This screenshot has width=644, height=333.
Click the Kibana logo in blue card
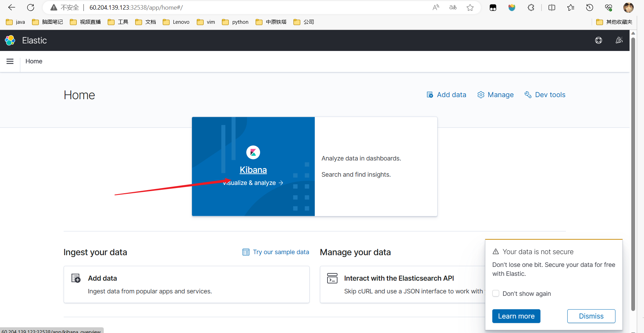pos(253,152)
